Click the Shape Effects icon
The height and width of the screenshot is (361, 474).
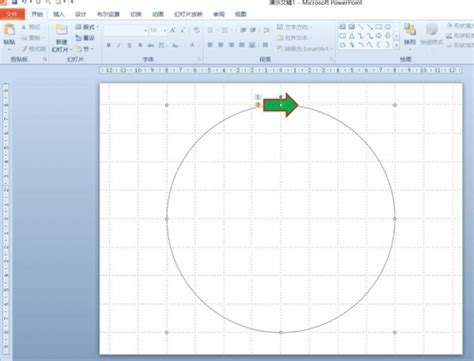(449, 45)
